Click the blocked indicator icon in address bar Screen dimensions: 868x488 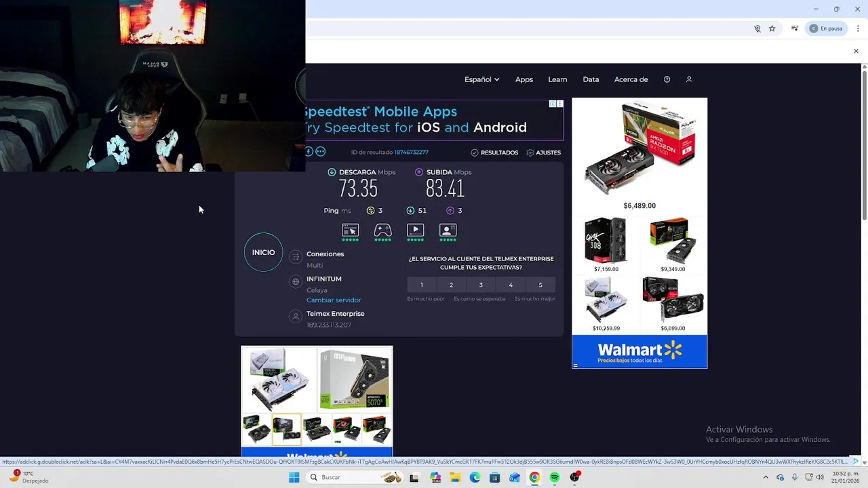pos(757,28)
